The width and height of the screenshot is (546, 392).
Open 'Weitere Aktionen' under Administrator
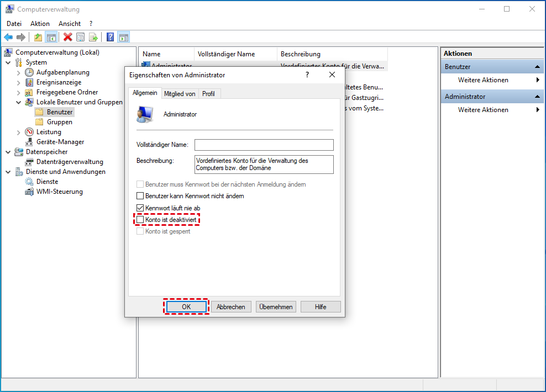492,110
